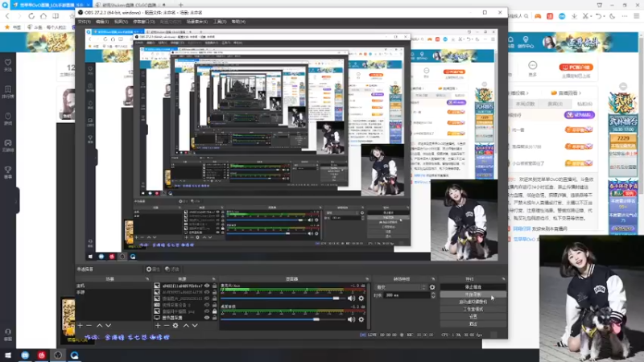
Task: Click 停止推流 button in OBS controls
Action: [473, 287]
